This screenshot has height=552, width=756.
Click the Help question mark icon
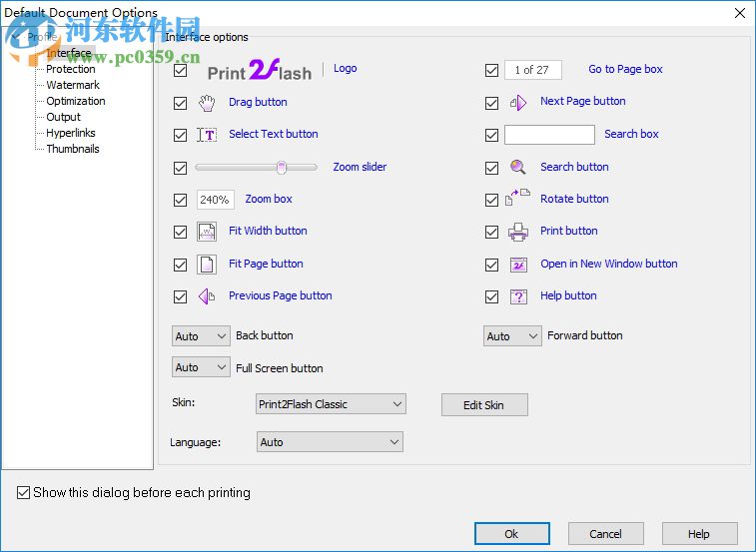click(518, 296)
